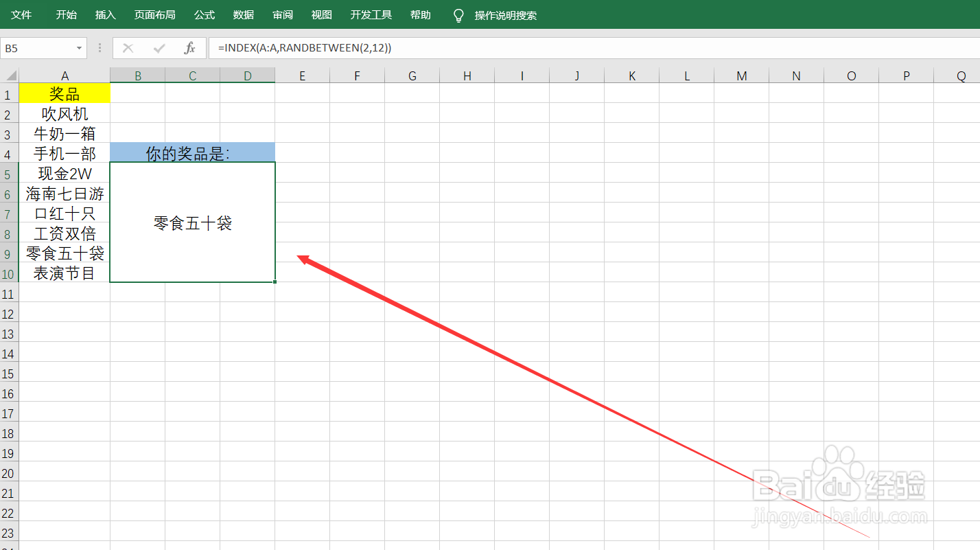Select row 5 header
Image resolution: width=980 pixels, height=550 pixels.
(x=9, y=173)
